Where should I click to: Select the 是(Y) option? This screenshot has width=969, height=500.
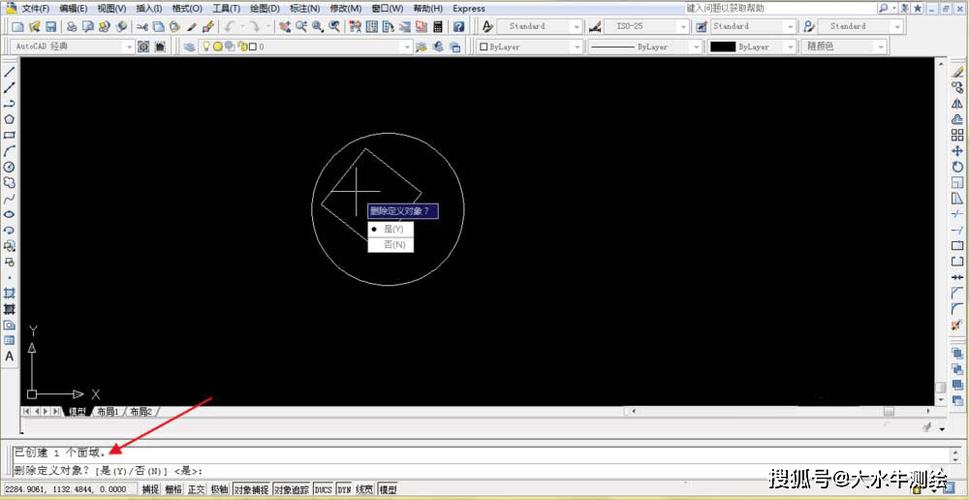tap(391, 229)
